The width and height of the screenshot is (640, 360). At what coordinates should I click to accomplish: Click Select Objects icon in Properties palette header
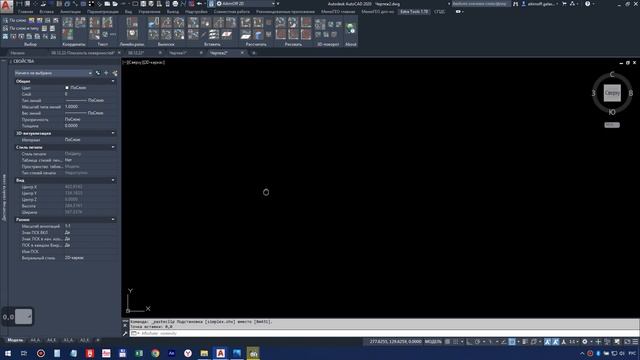point(106,73)
